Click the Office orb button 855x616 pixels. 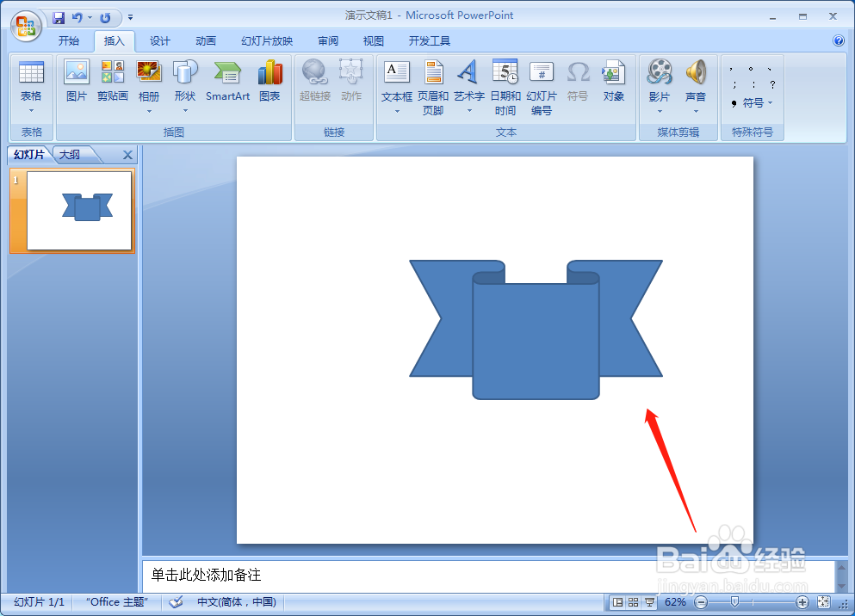point(26,26)
